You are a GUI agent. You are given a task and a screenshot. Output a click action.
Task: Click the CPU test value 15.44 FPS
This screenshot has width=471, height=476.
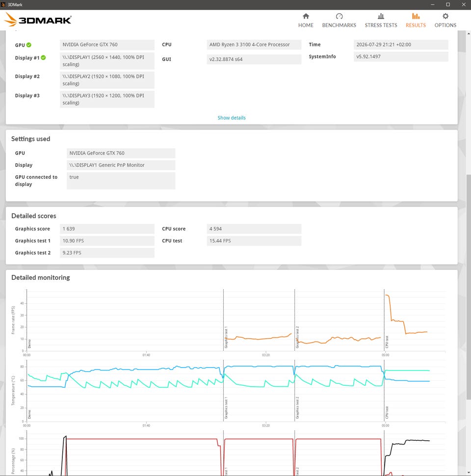254,241
